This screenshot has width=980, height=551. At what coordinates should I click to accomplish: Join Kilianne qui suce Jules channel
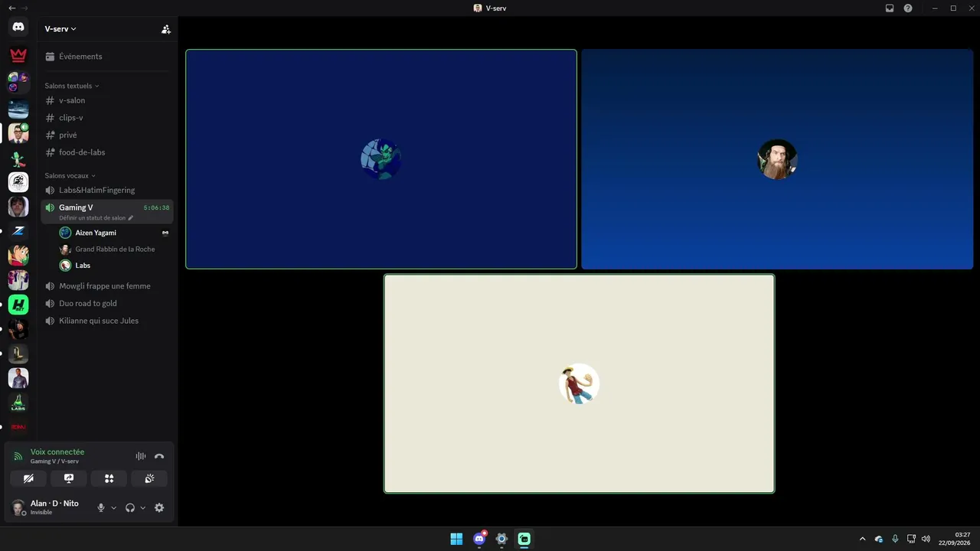pos(107,321)
